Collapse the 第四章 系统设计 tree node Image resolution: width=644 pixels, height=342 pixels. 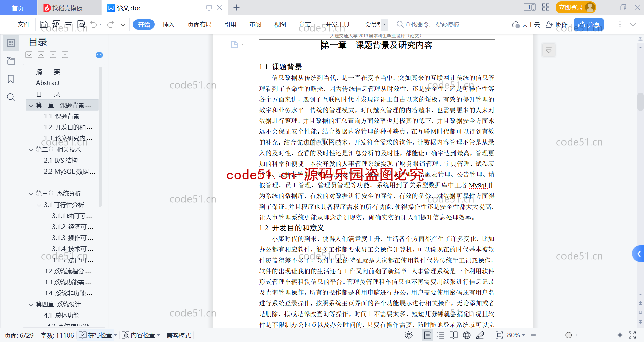(31, 304)
